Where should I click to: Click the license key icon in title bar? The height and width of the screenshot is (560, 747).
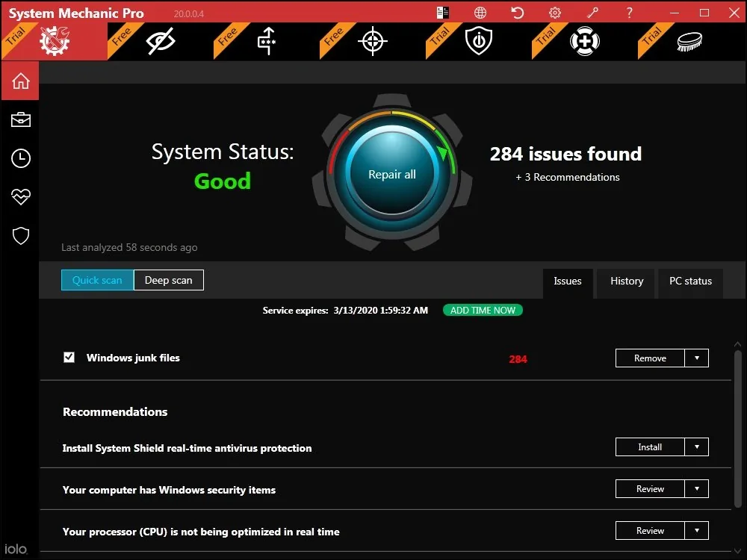(592, 13)
